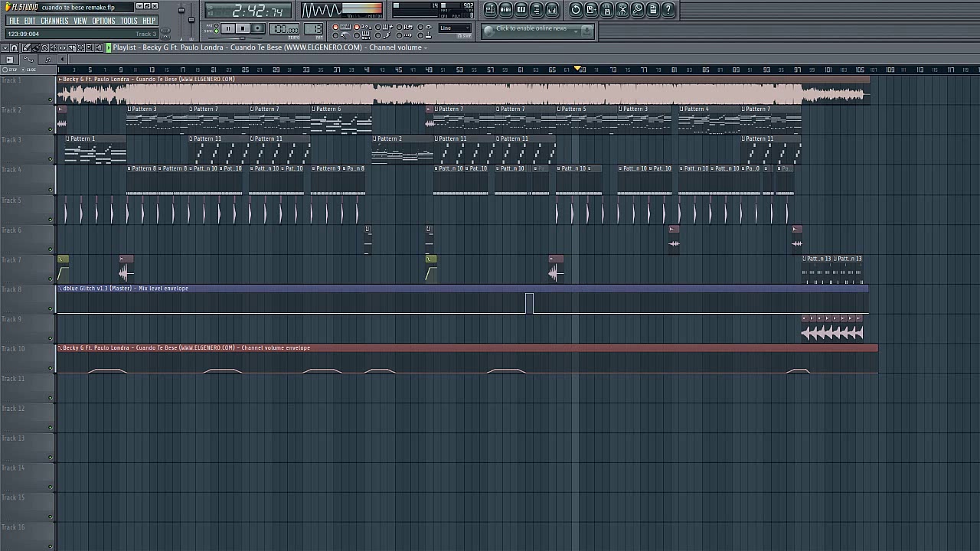
Task: Toggle the pattern/song mode switch
Action: point(217,28)
